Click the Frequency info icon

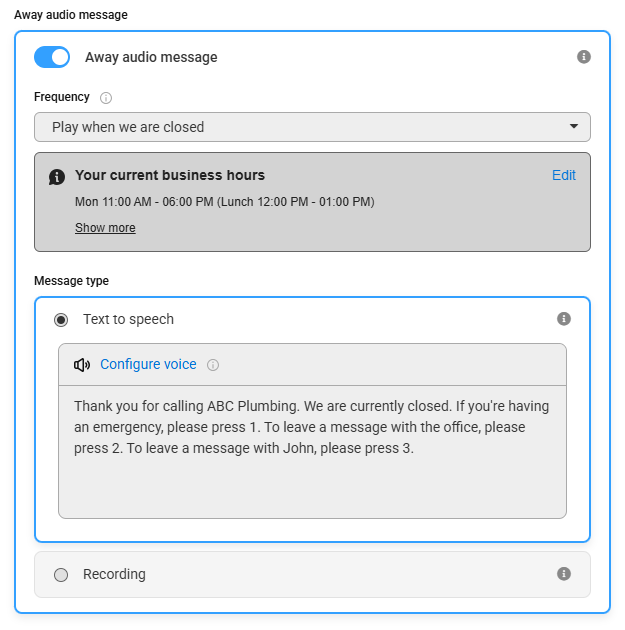pyautogui.click(x=106, y=98)
